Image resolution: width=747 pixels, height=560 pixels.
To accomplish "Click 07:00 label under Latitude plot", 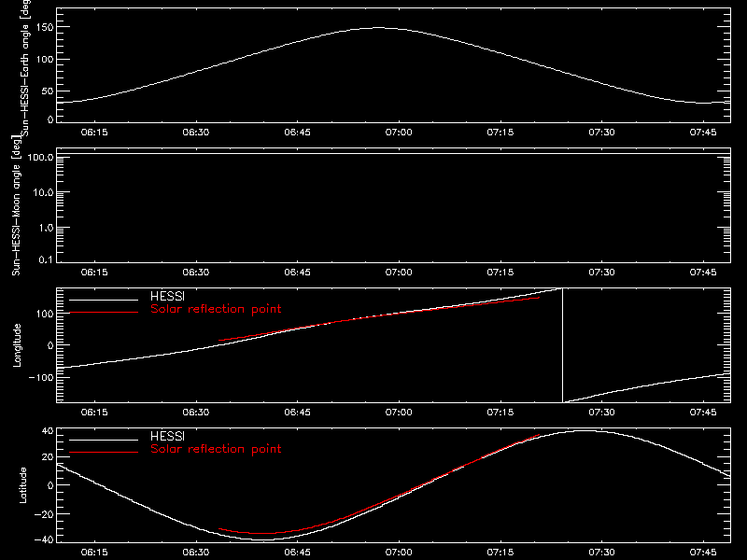I will click(x=399, y=552).
